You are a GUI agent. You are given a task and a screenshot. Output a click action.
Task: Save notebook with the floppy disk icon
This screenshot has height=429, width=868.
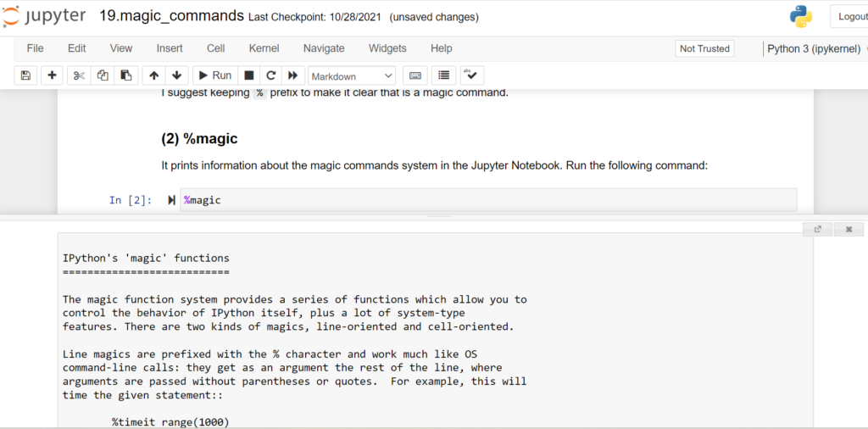tap(25, 75)
